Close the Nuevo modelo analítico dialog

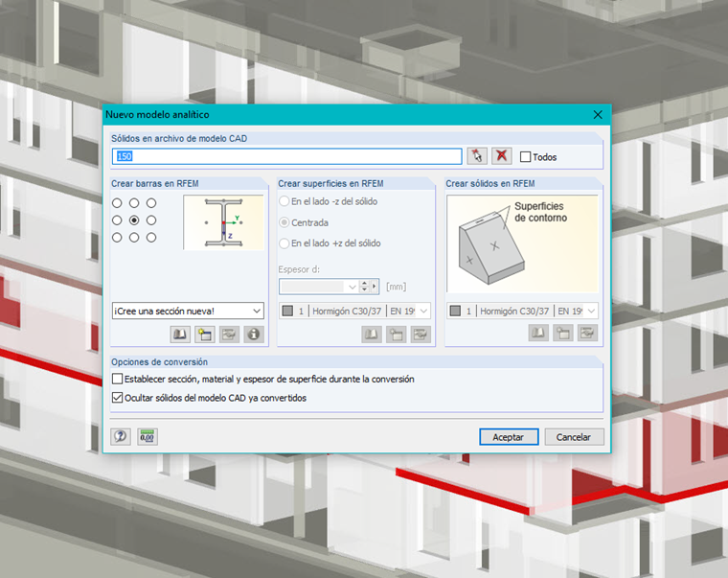tap(598, 115)
